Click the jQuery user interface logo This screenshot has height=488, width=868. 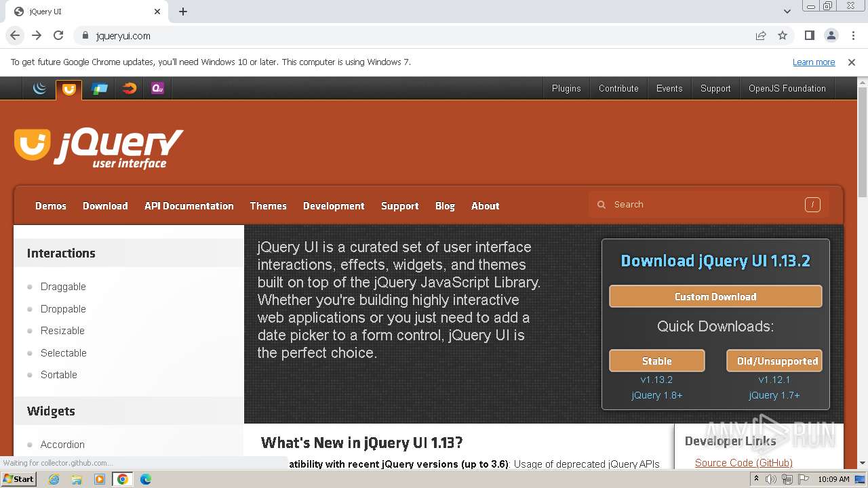point(99,148)
